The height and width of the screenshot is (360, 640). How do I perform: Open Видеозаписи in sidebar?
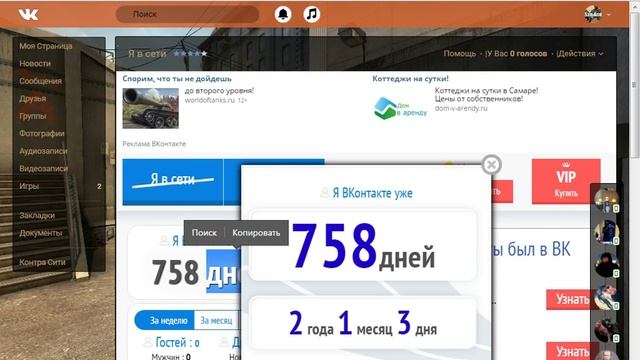tap(43, 169)
